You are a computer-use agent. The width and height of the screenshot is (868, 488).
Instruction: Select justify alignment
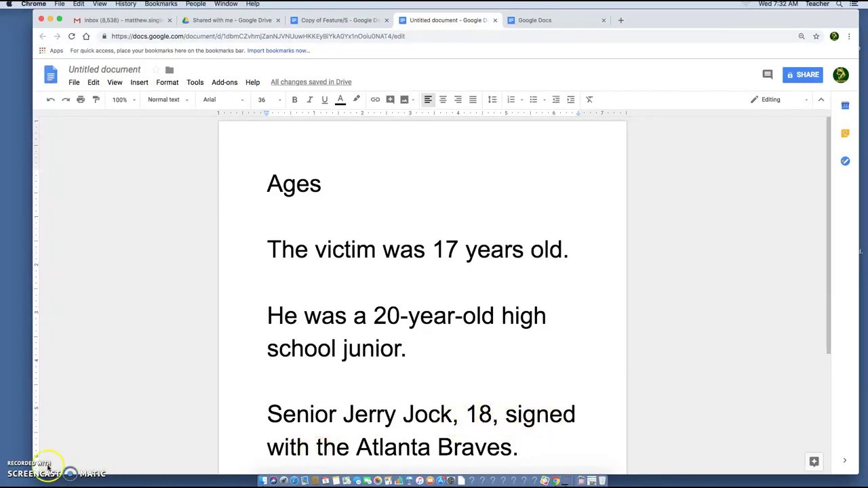click(473, 100)
